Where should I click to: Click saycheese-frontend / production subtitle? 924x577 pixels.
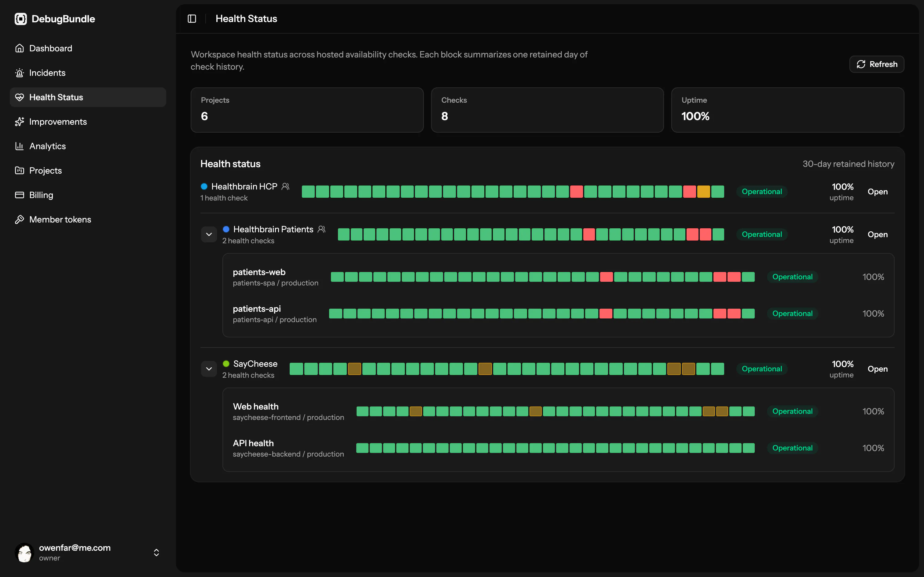[x=288, y=417]
